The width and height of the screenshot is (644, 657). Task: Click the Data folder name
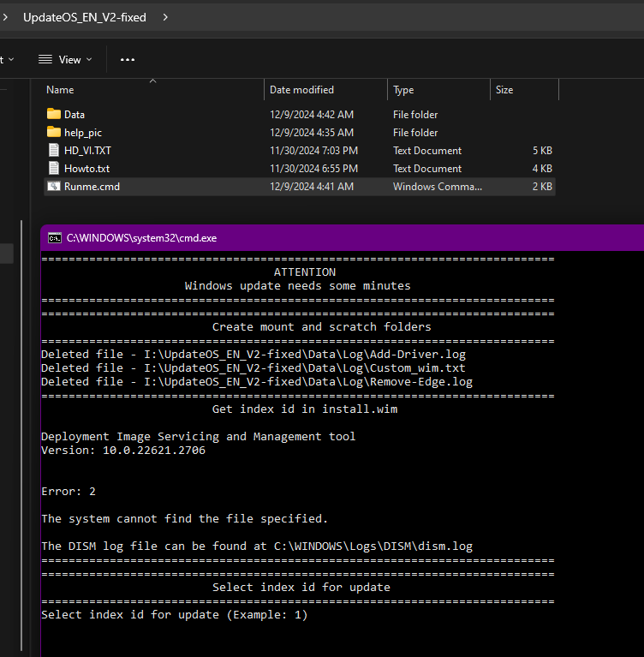[x=75, y=115]
